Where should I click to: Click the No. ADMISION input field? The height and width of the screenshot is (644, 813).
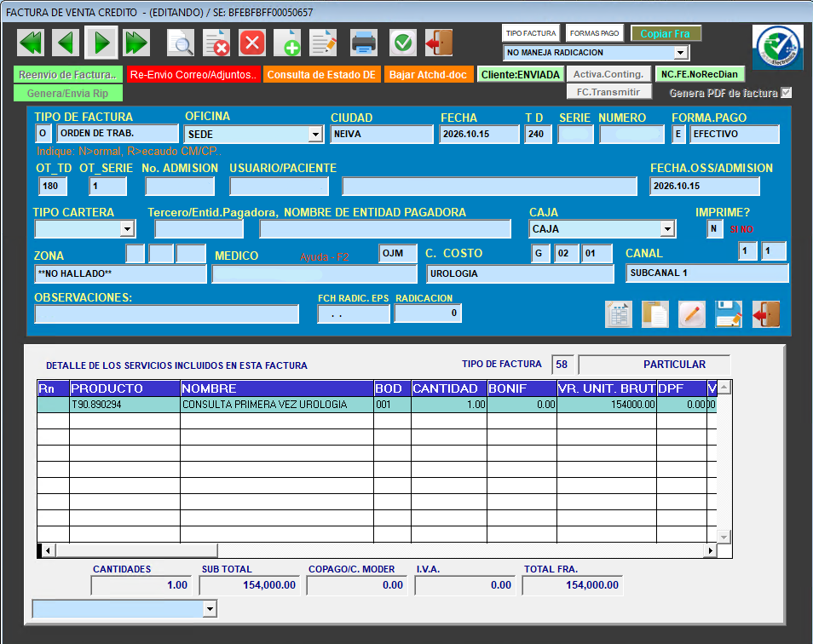coord(180,186)
